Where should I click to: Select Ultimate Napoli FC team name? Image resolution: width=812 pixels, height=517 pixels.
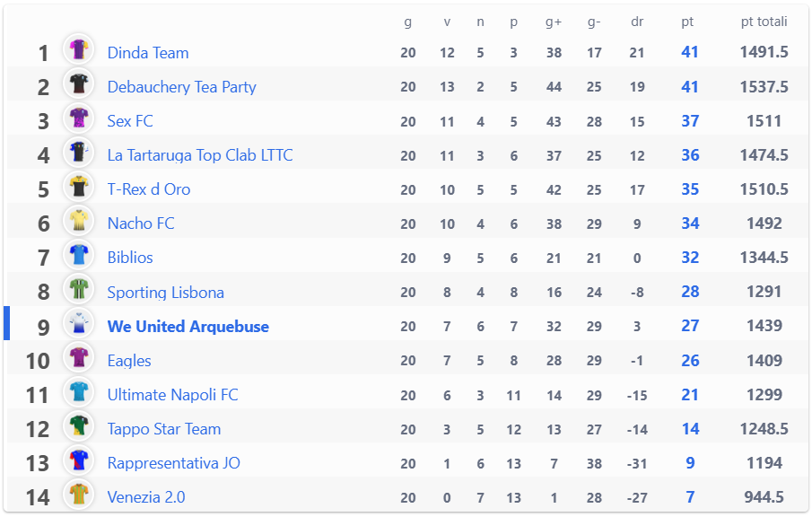(172, 395)
